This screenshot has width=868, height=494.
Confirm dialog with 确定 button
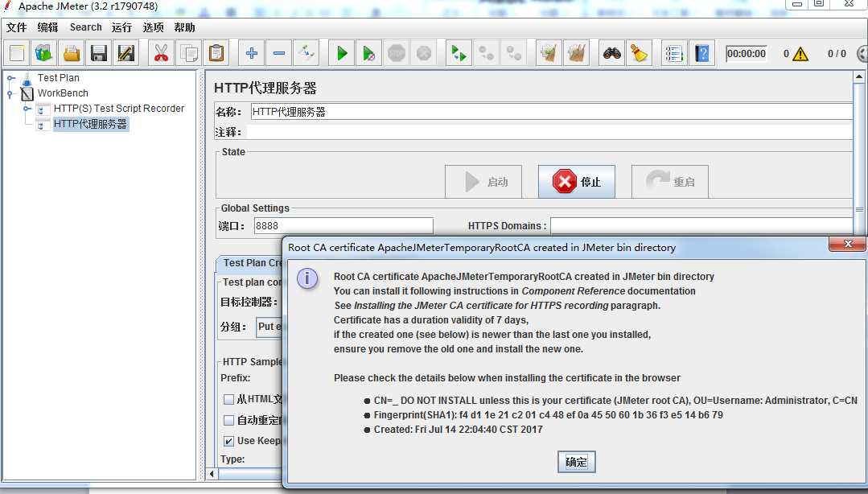coord(576,462)
